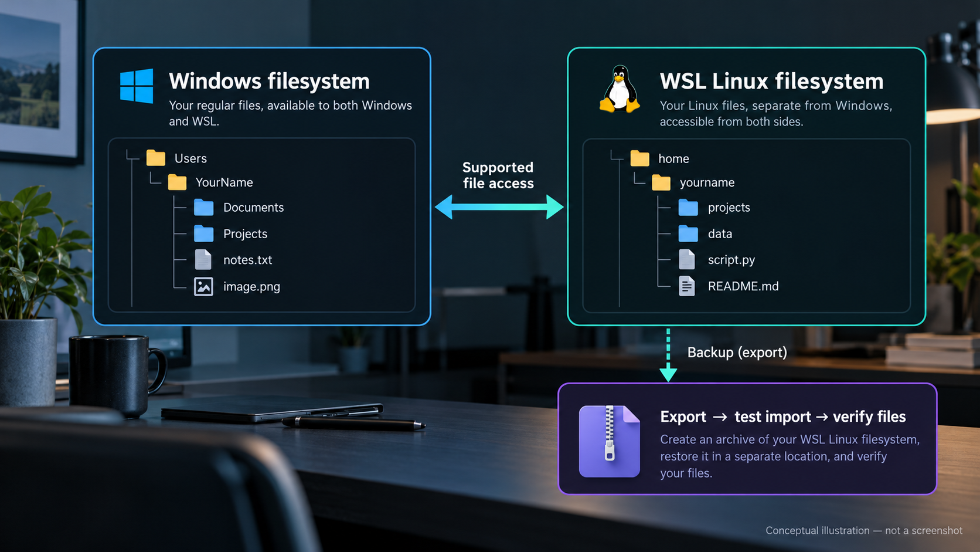Select the Users folder icon
The height and width of the screenshot is (552, 980).
pos(156,158)
